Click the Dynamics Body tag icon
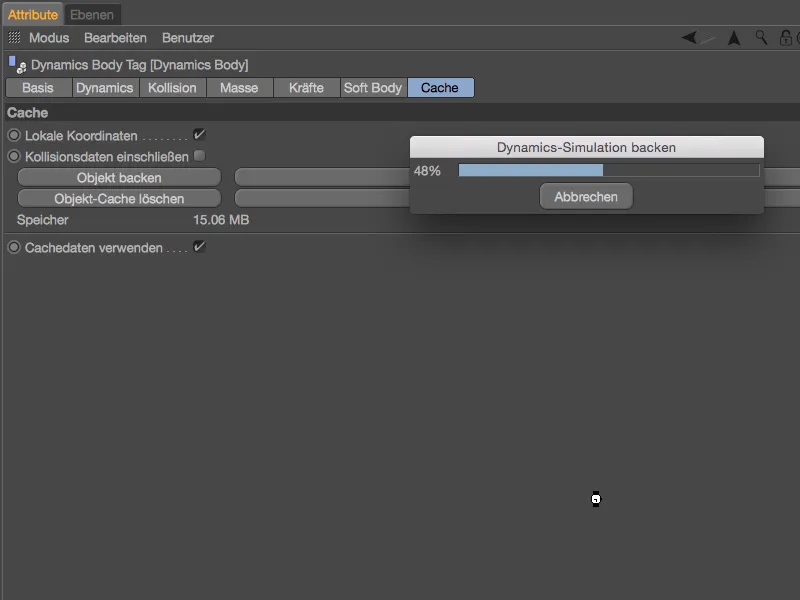Viewport: 800px width, 600px height. tap(17, 65)
